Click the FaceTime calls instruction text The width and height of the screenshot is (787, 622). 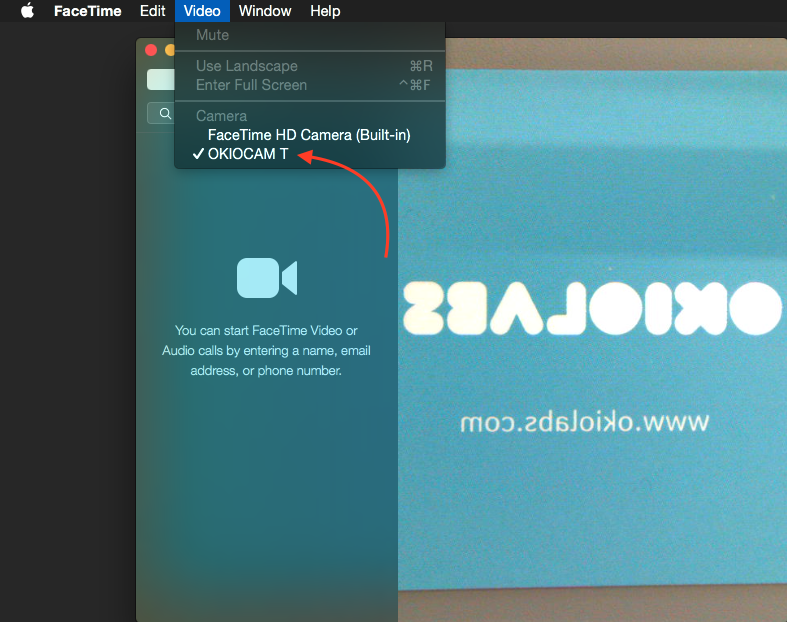click(x=266, y=350)
